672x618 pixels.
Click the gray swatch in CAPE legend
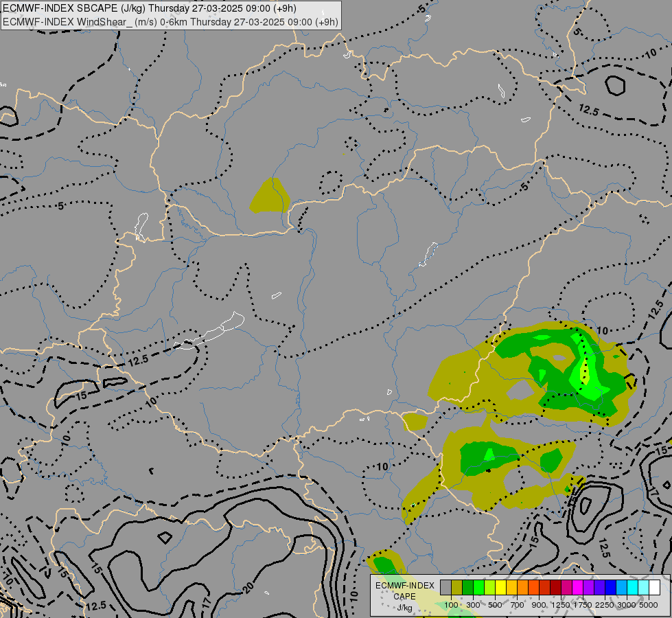445,588
